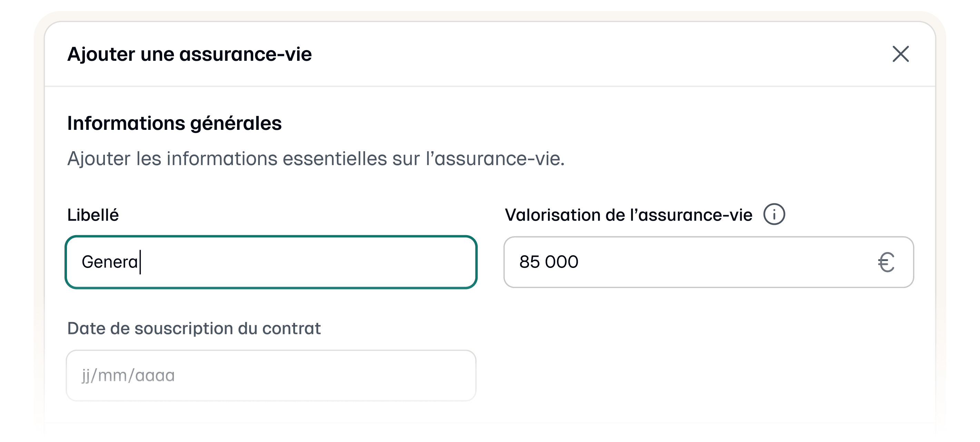Click the "Informations générales" section heading
Viewport: 980px width, 442px height.
[x=174, y=123]
